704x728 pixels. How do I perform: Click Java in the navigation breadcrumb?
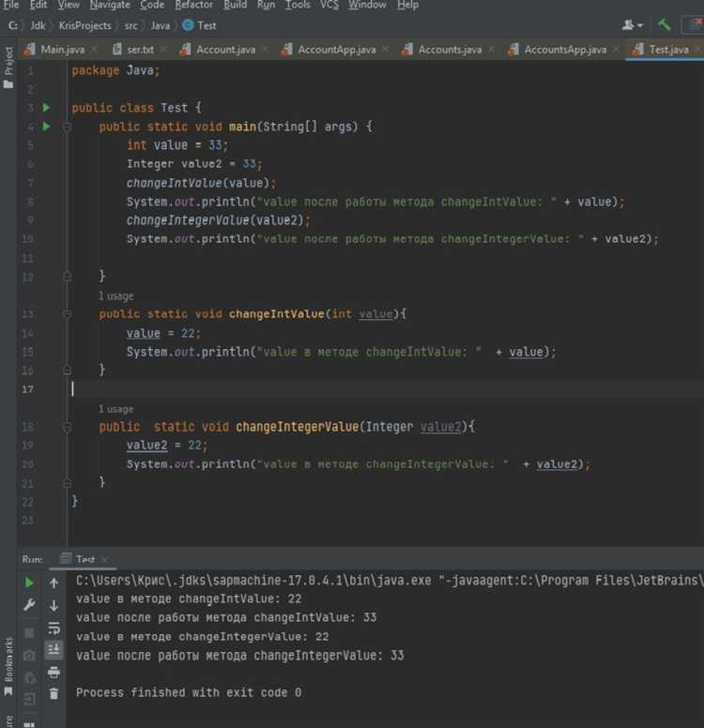(x=161, y=25)
